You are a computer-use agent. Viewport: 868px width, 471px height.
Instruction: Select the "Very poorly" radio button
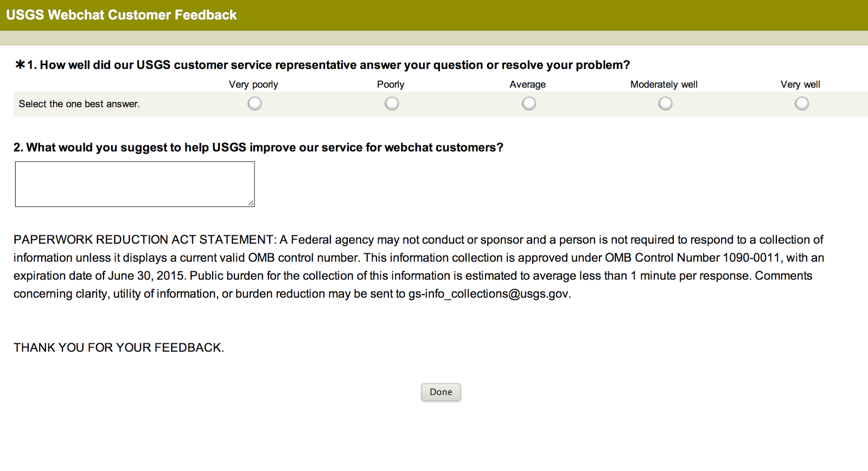point(254,104)
